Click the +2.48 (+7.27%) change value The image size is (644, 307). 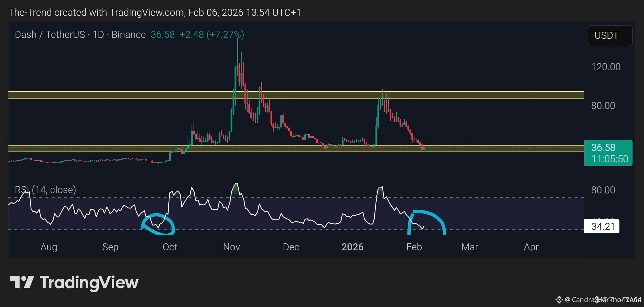(x=212, y=35)
